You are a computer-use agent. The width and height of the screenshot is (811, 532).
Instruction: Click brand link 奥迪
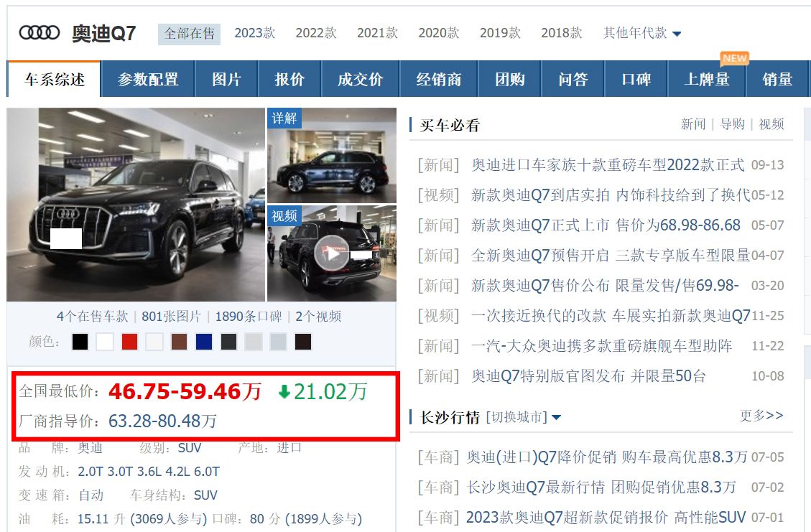[90, 448]
